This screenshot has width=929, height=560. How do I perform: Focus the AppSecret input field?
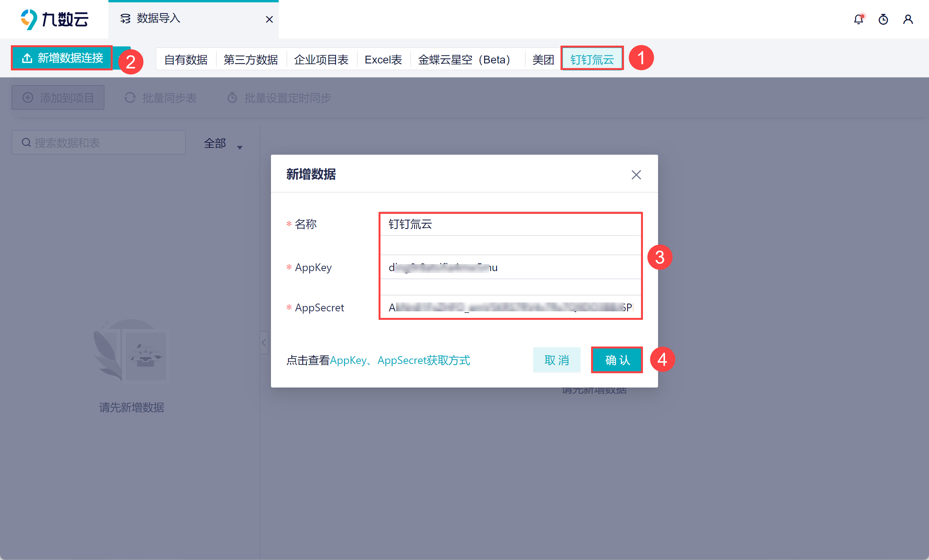pos(510,307)
